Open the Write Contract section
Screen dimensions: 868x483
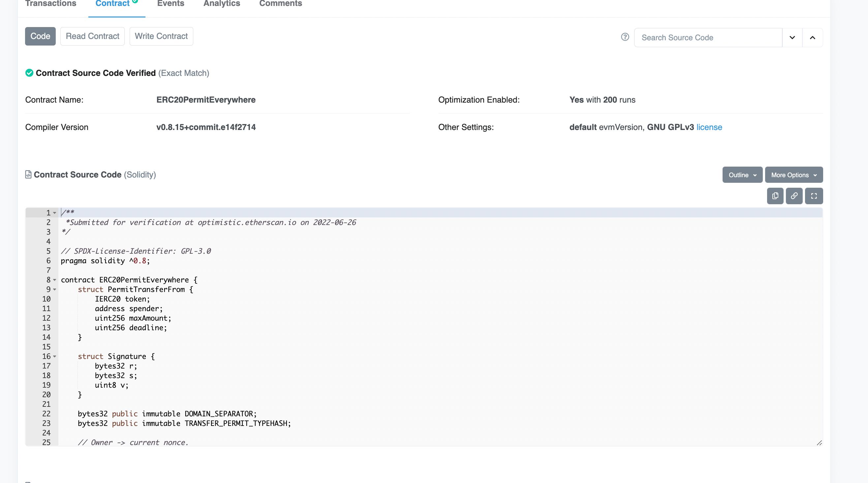[x=161, y=36]
